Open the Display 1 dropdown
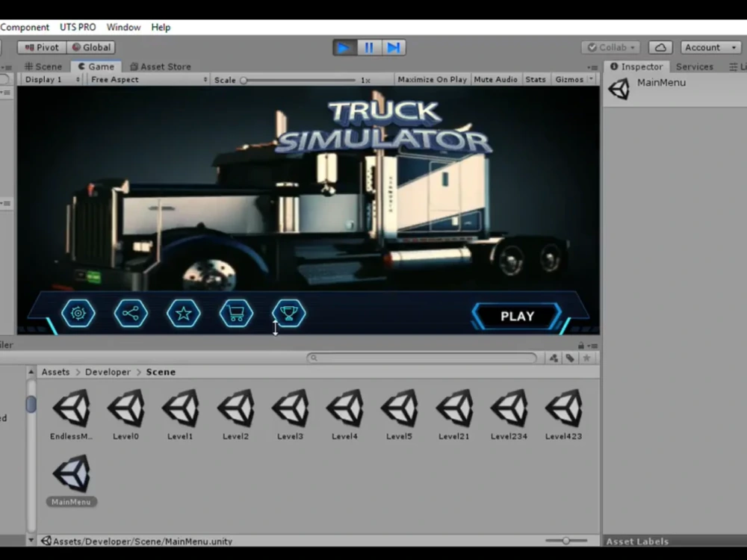Screen dimensions: 747x560 52,80
